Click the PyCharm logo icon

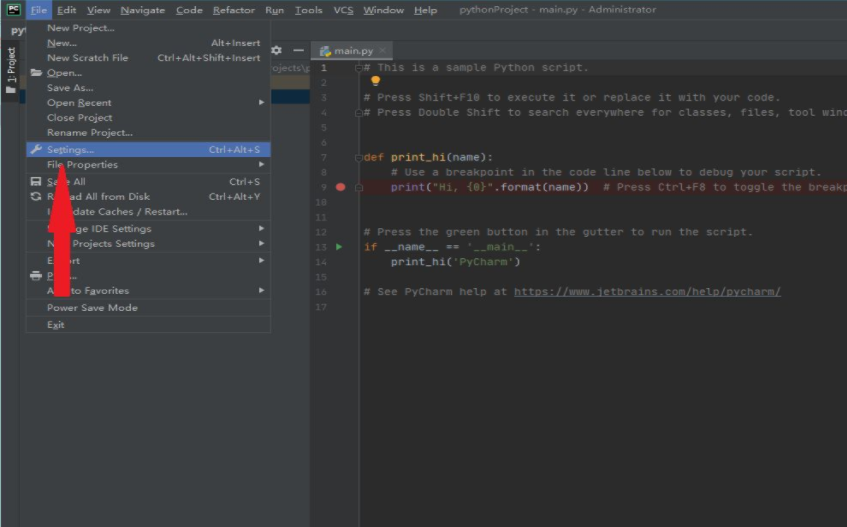(14, 10)
